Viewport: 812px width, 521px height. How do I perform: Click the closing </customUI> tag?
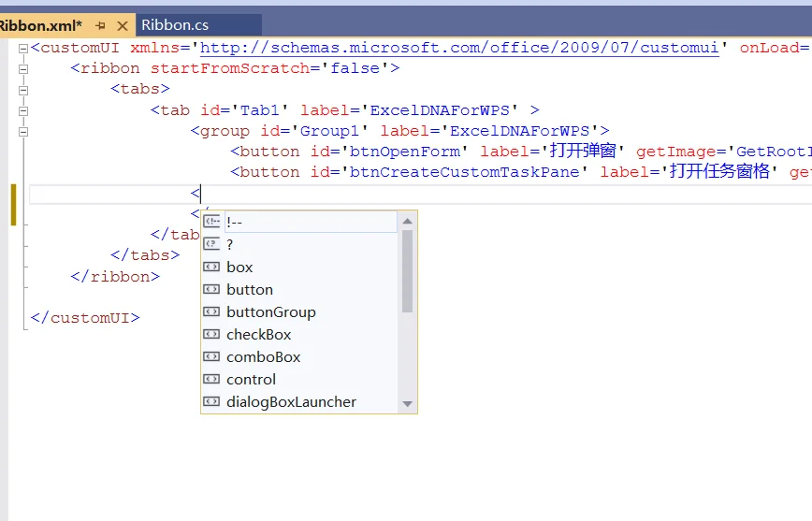click(x=85, y=318)
